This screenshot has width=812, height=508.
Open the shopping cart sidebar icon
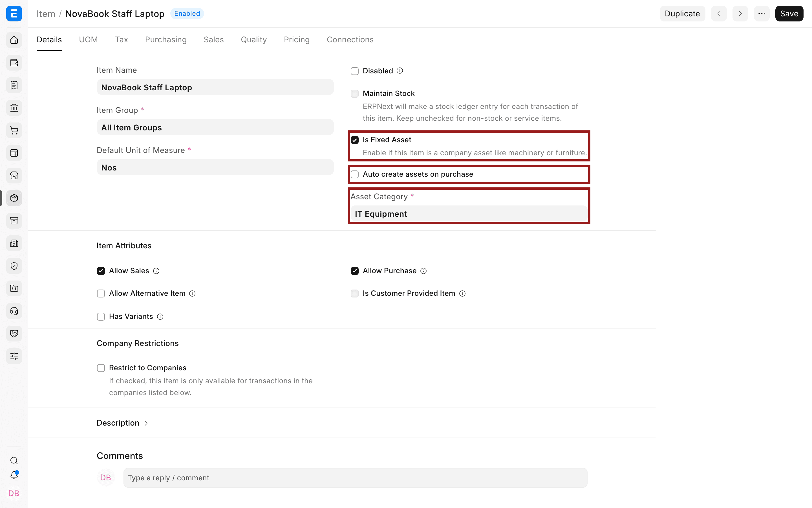[14, 130]
